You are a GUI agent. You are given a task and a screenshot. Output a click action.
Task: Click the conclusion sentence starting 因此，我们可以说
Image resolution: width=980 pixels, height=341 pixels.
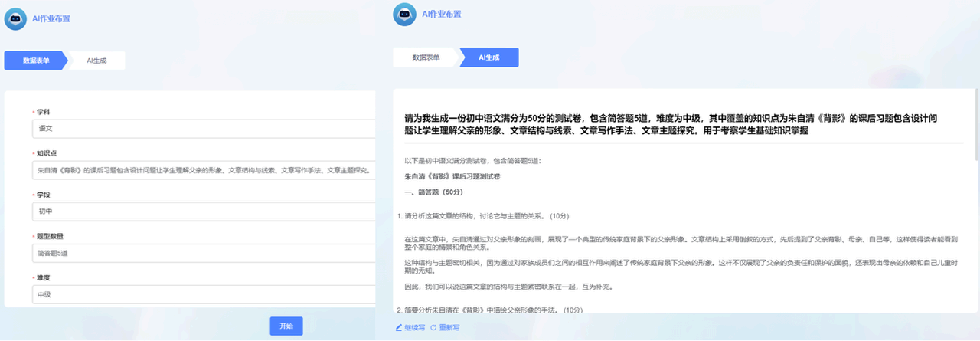coord(508,287)
